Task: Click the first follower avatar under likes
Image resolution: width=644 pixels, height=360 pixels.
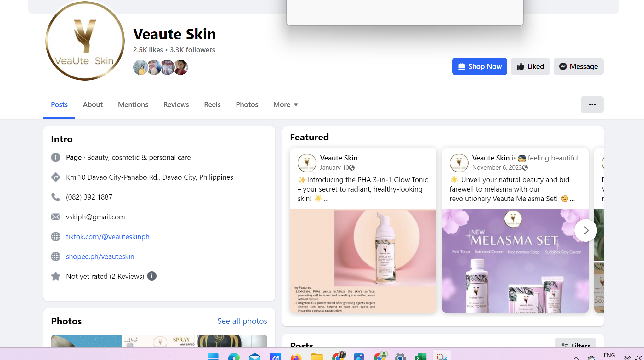Action: tap(140, 67)
